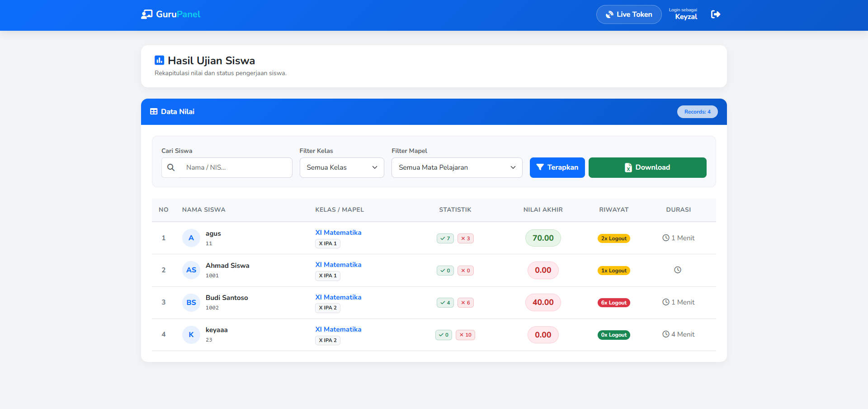This screenshot has height=409, width=868.
Task: Click the logout icon in header
Action: [x=715, y=14]
